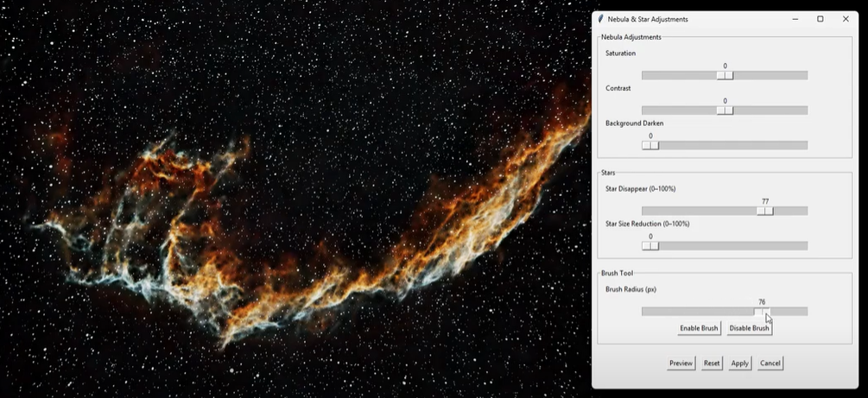The image size is (868, 398).
Task: Click the Preview button
Action: [681, 363]
